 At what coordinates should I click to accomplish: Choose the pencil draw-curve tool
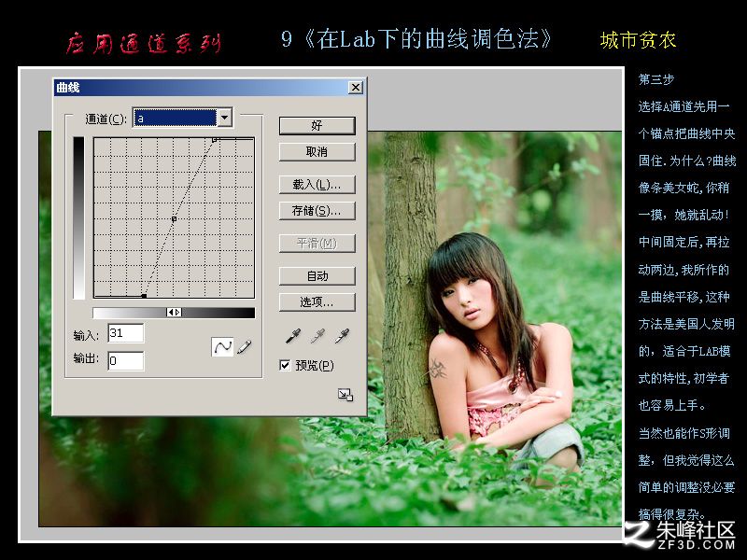click(244, 346)
